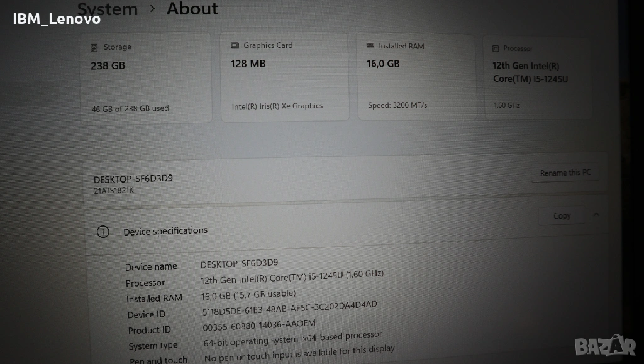
Task: Click the Device specifications header
Action: [x=165, y=231]
